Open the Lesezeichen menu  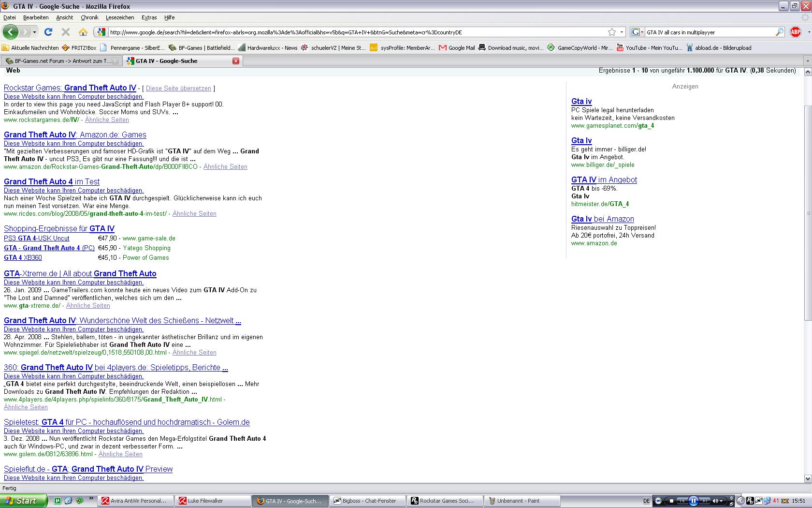coord(120,17)
